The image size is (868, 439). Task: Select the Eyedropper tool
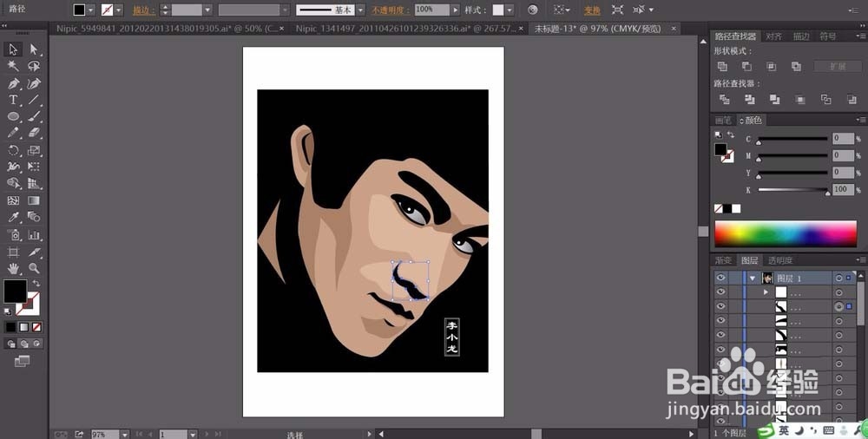13,217
